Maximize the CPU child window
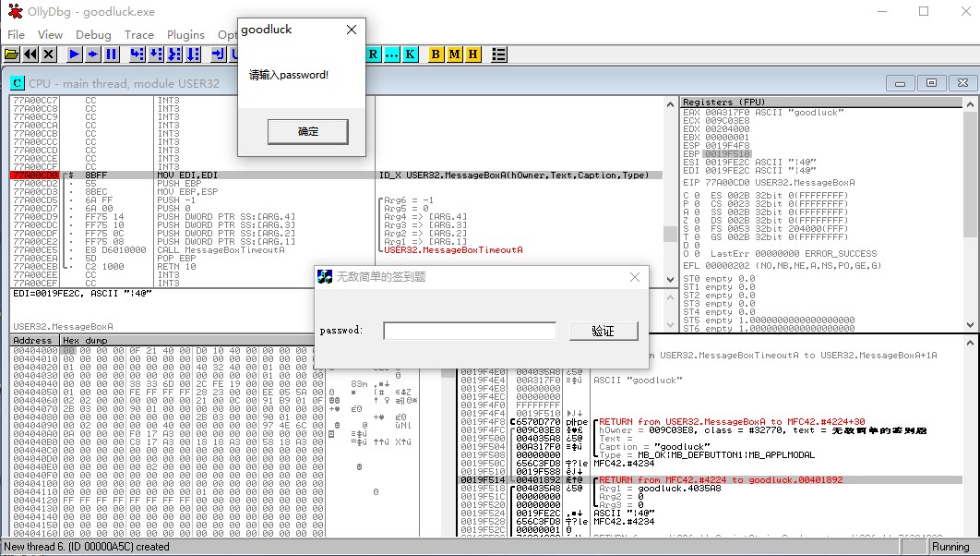The height and width of the screenshot is (556, 980). pos(931,82)
